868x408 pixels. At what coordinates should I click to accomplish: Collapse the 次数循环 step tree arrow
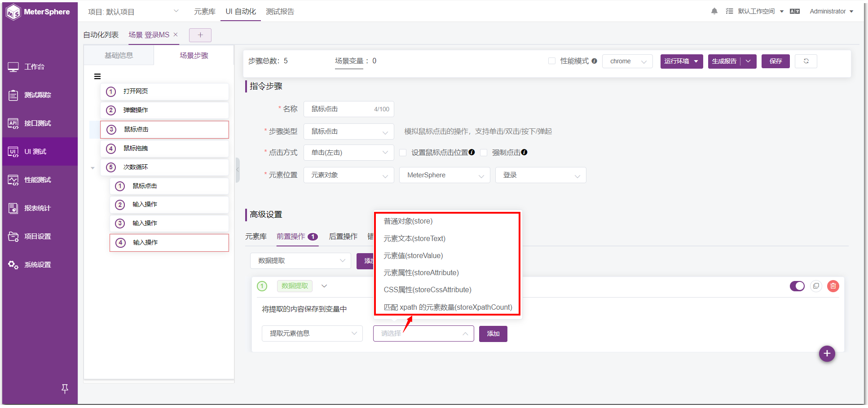(x=93, y=168)
